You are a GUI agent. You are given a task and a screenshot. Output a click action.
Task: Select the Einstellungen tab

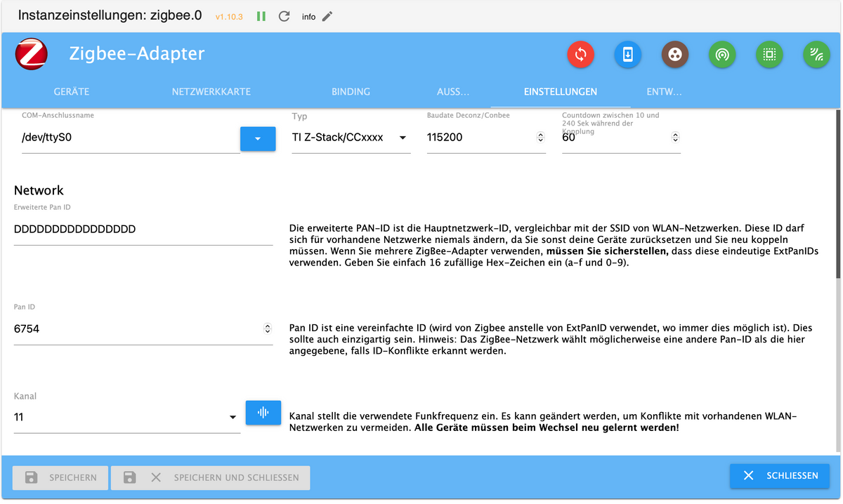[561, 92]
